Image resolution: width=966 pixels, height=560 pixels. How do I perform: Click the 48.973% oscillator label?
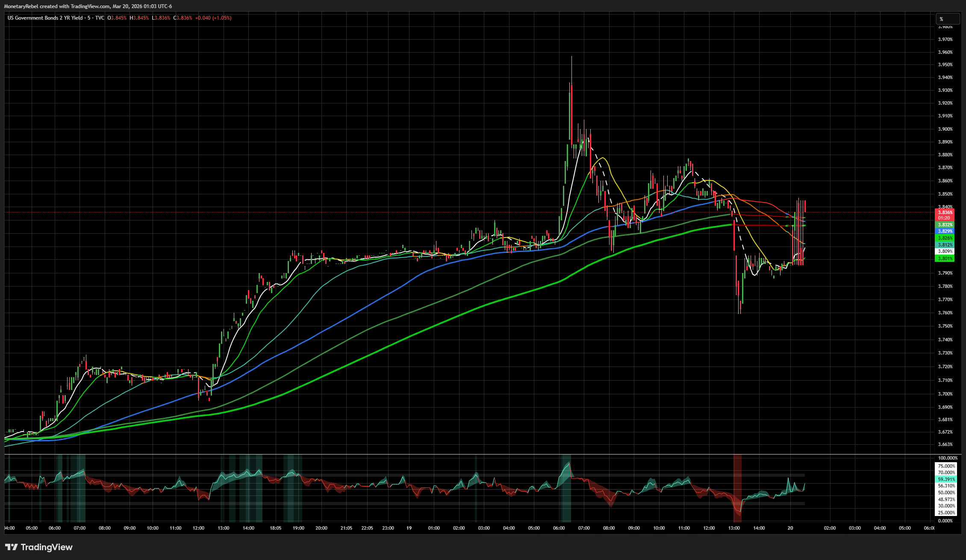pos(946,499)
